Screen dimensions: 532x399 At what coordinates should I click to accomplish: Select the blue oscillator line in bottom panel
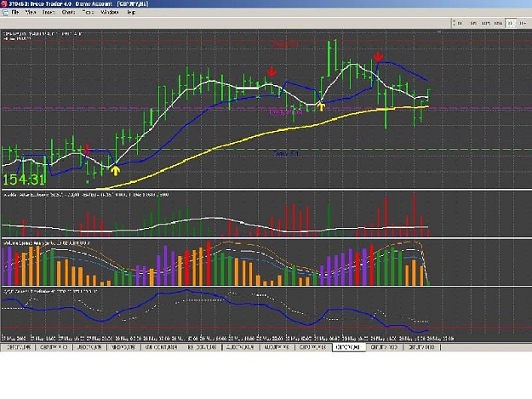pyautogui.click(x=217, y=297)
